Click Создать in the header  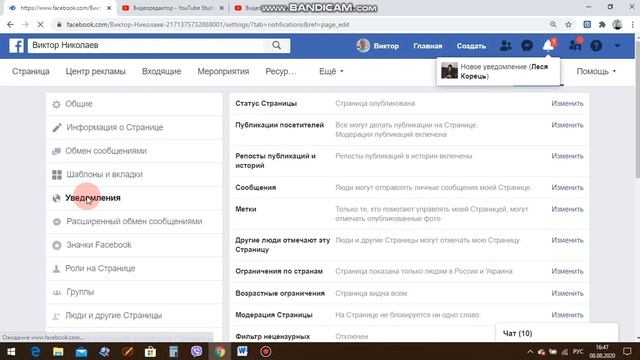(x=471, y=46)
